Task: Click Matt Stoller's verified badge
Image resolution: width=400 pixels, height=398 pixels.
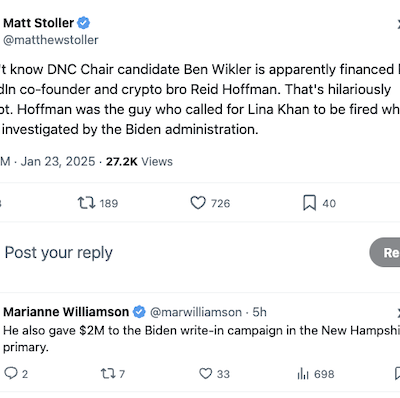Action: tap(84, 23)
